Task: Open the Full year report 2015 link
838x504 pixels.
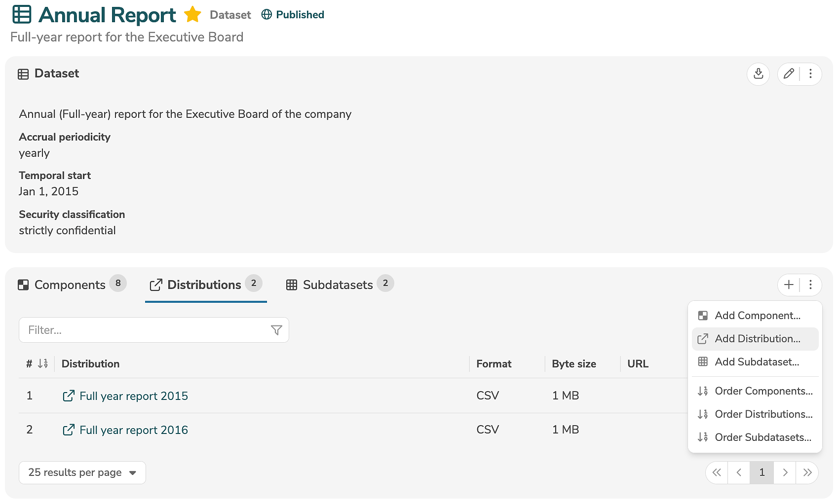Action: pos(133,396)
